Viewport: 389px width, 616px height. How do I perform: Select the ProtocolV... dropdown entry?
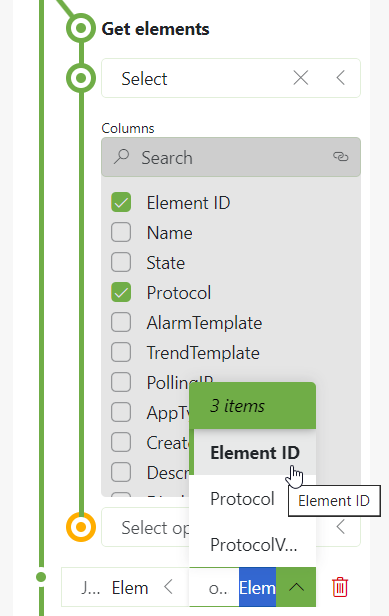pos(253,544)
